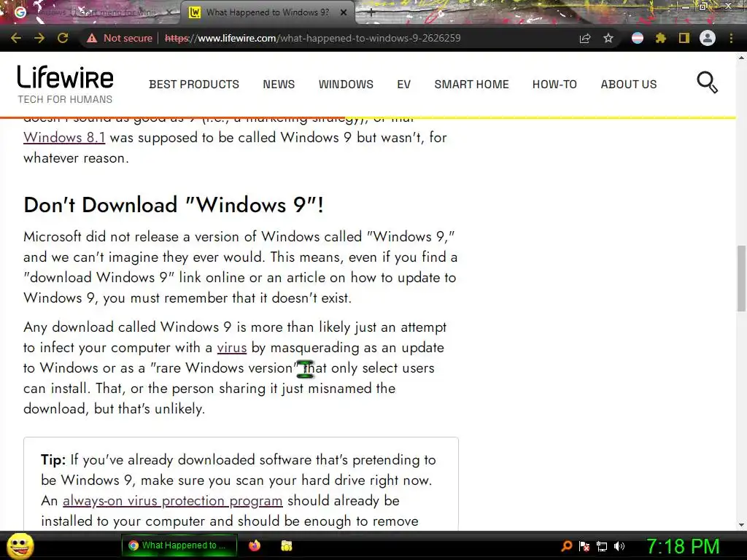Open a new browser tab
The image size is (747, 560).
(x=371, y=13)
